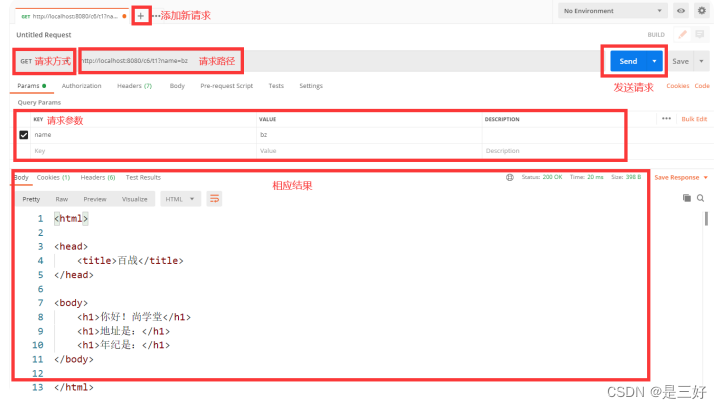Image resolution: width=722 pixels, height=409 pixels.
Task: Open the comments icon near BUILD
Action: [x=699, y=35]
